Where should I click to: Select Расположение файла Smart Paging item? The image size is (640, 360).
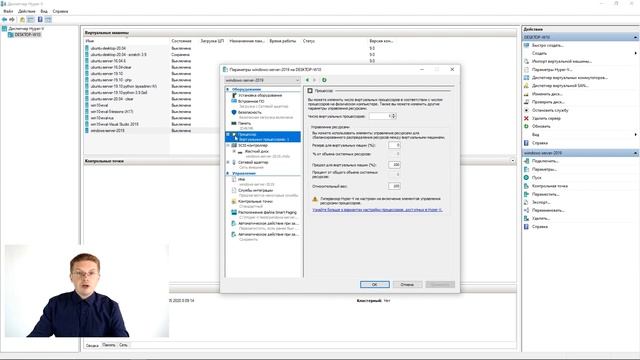(x=267, y=212)
